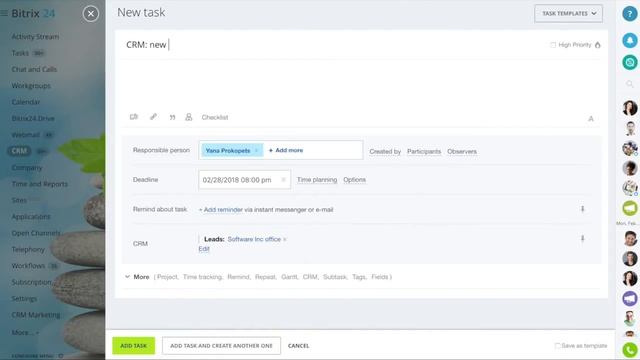
Task: Open deadline Options link
Action: tap(354, 180)
